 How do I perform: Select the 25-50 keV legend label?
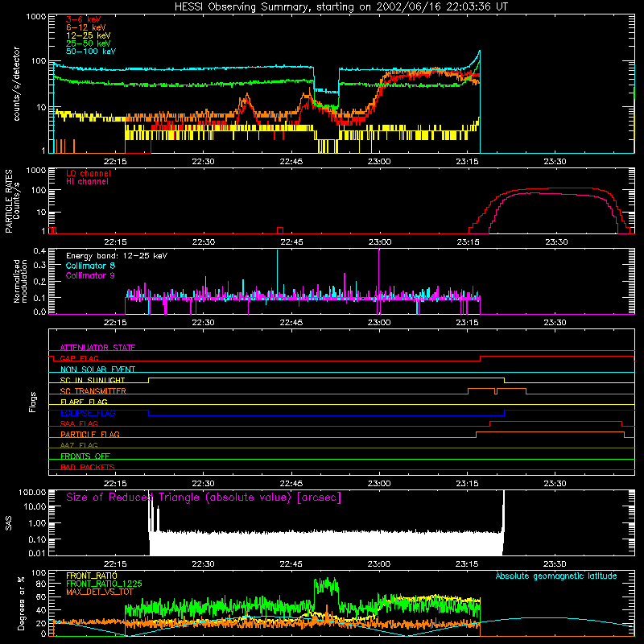[89, 43]
